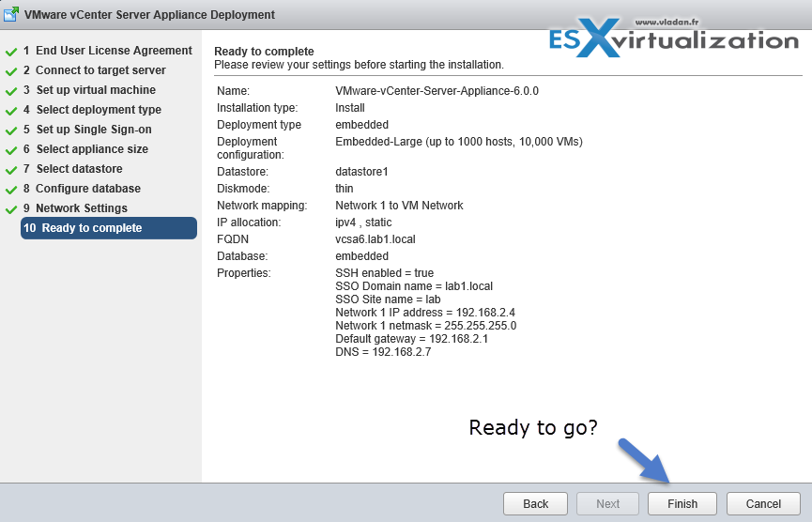Viewport: 812px width, 522px height.
Task: Click the Installation type value 'Install'
Action: [x=350, y=108]
